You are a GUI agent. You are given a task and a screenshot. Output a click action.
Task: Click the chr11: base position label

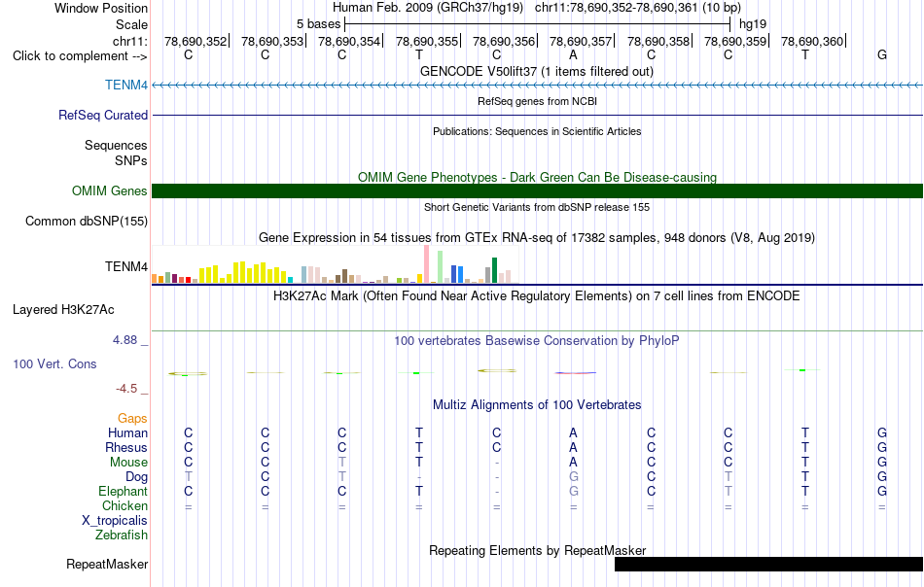pyautogui.click(x=129, y=41)
